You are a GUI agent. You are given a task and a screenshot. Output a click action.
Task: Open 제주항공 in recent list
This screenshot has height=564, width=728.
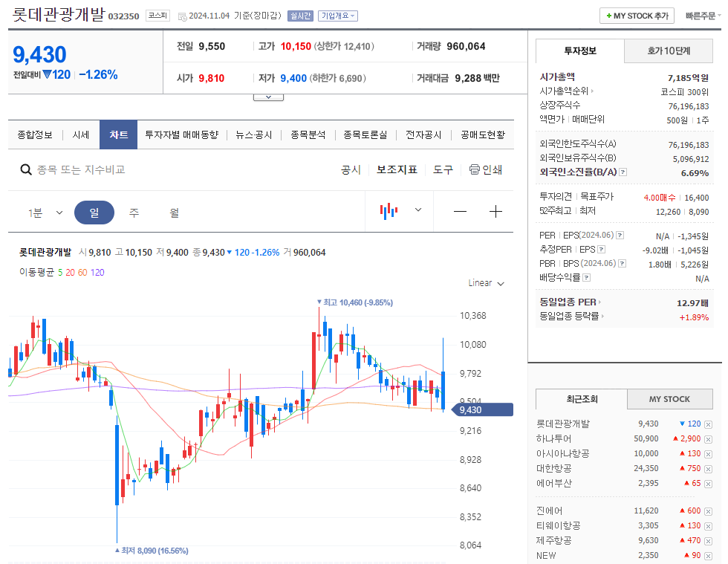click(553, 541)
